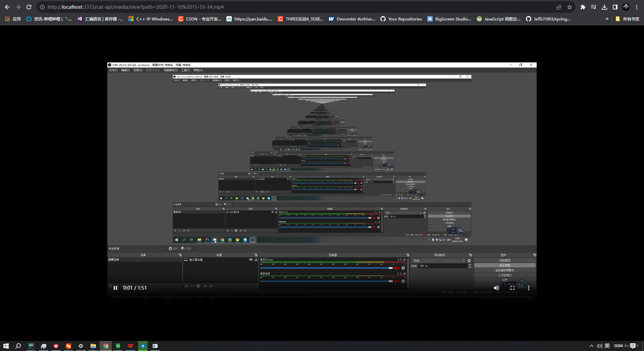The image size is (644, 351).
Task: Share this page via the share icon
Action: coord(559,7)
